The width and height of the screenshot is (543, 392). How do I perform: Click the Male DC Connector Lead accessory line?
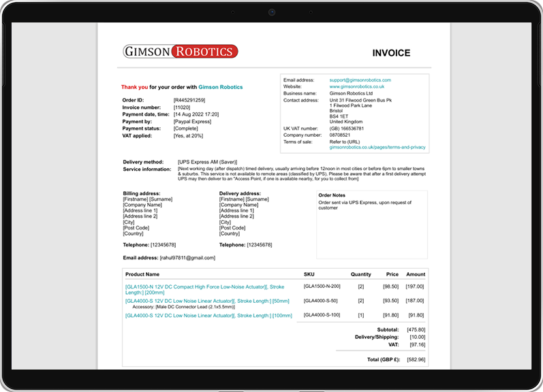183,307
